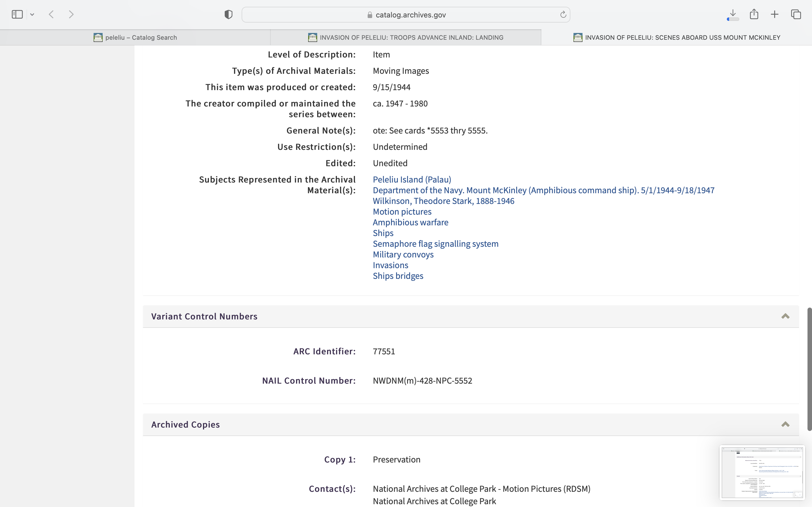
Task: Open the sidebar options dropdown chevron
Action: pos(32,14)
